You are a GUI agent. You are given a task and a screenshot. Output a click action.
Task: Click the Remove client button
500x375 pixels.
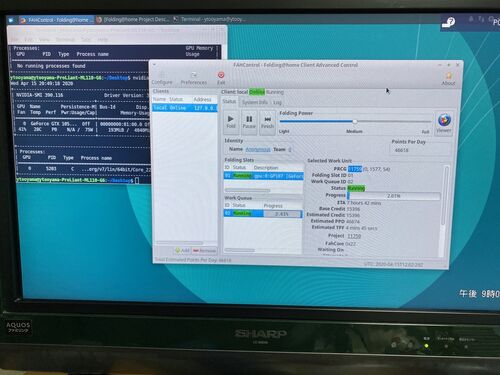[x=204, y=251]
